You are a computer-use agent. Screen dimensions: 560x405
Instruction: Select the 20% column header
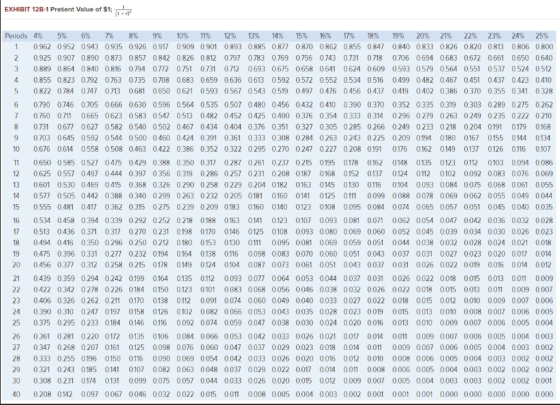[x=422, y=36]
